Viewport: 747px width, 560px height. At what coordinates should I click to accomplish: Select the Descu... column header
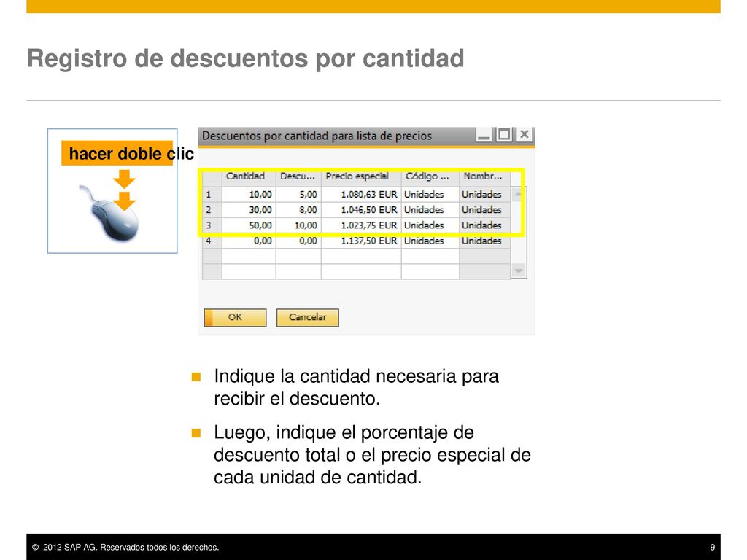coord(298,176)
